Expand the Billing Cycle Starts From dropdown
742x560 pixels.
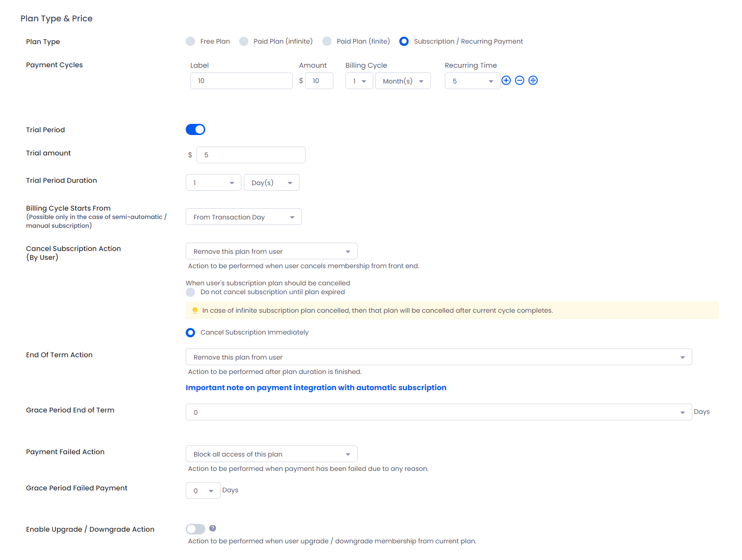click(243, 217)
